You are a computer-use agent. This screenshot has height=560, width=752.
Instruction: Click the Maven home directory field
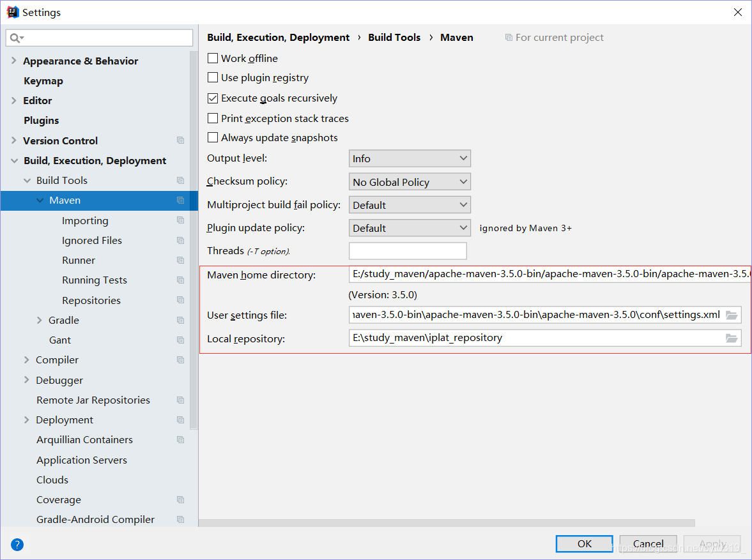550,274
